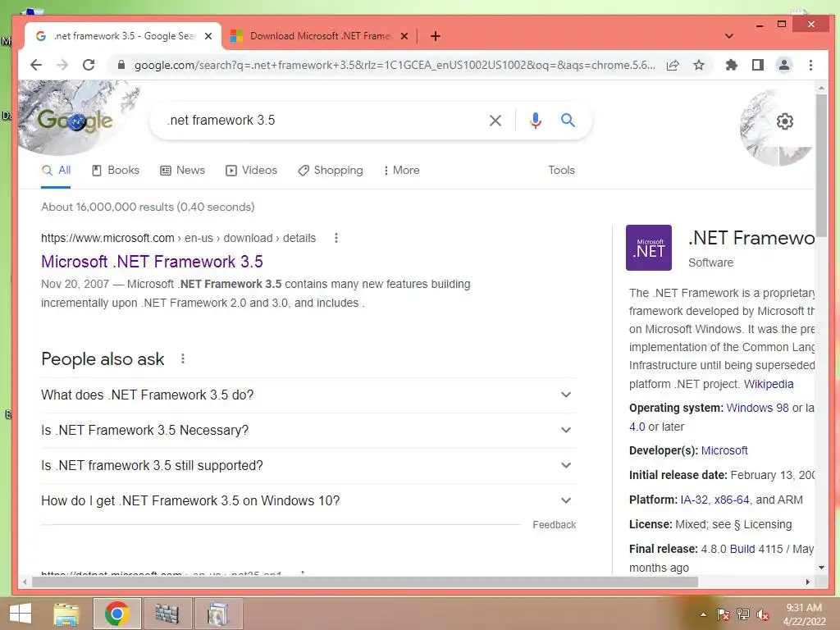840x630 pixels.
Task: Open the Chrome profile avatar
Action: click(x=783, y=66)
